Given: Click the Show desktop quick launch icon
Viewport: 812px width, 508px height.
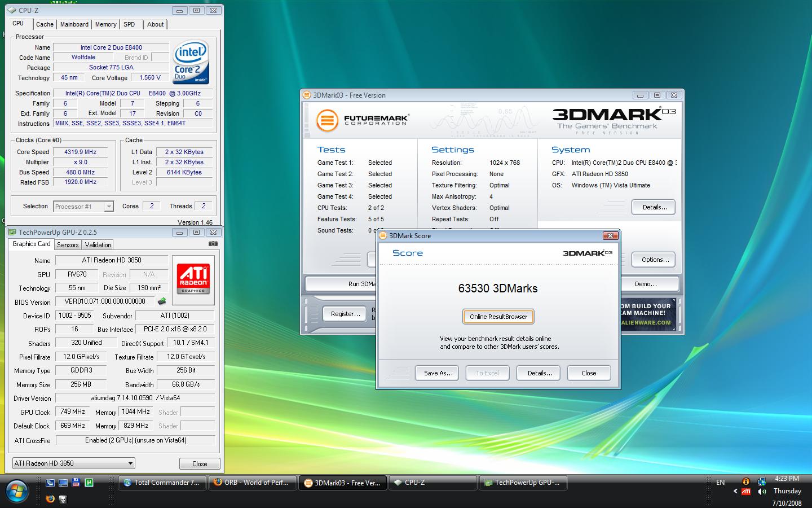Looking at the screenshot, I should pos(63,483).
